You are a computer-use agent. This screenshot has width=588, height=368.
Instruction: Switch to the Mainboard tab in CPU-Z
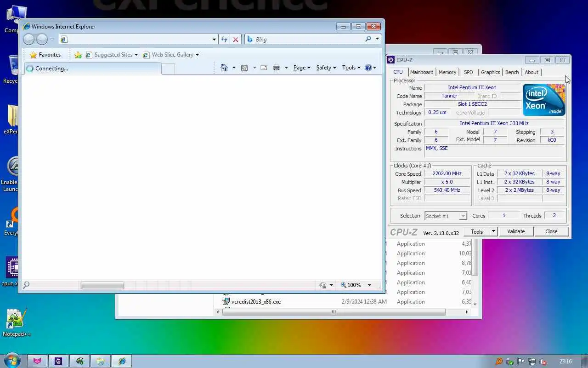coord(422,72)
